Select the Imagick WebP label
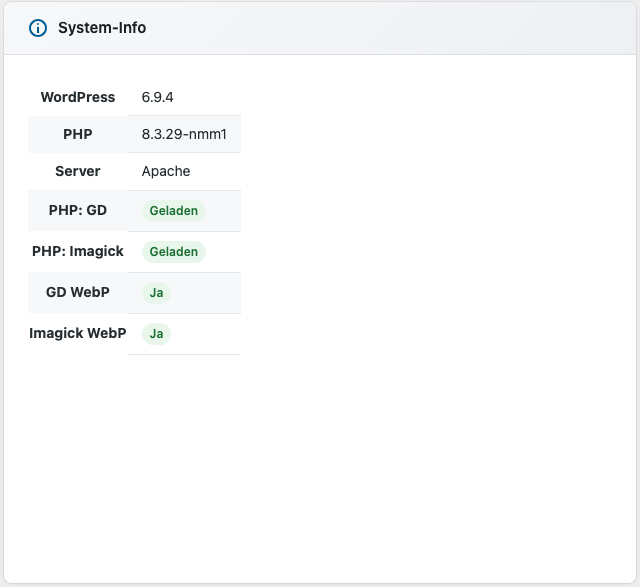This screenshot has width=640, height=587. 78,333
